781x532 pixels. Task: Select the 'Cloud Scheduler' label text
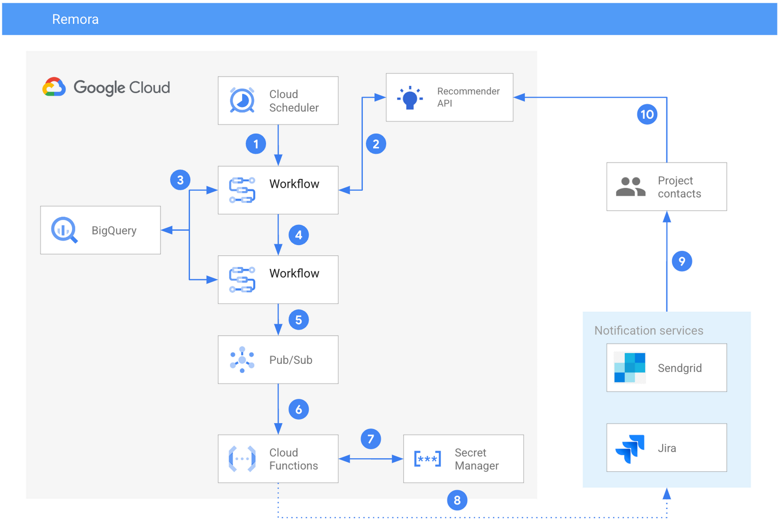(x=294, y=101)
